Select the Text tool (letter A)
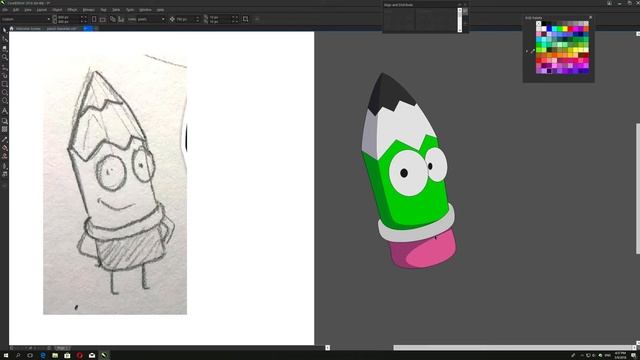 coord(4,111)
